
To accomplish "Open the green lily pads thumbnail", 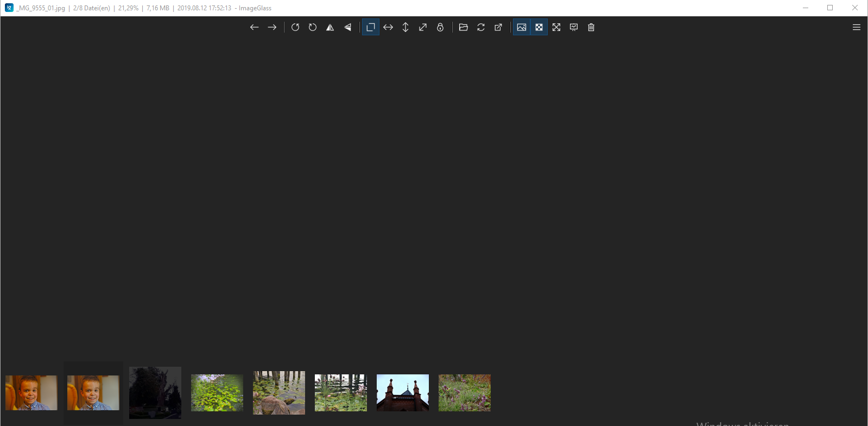I will point(217,393).
